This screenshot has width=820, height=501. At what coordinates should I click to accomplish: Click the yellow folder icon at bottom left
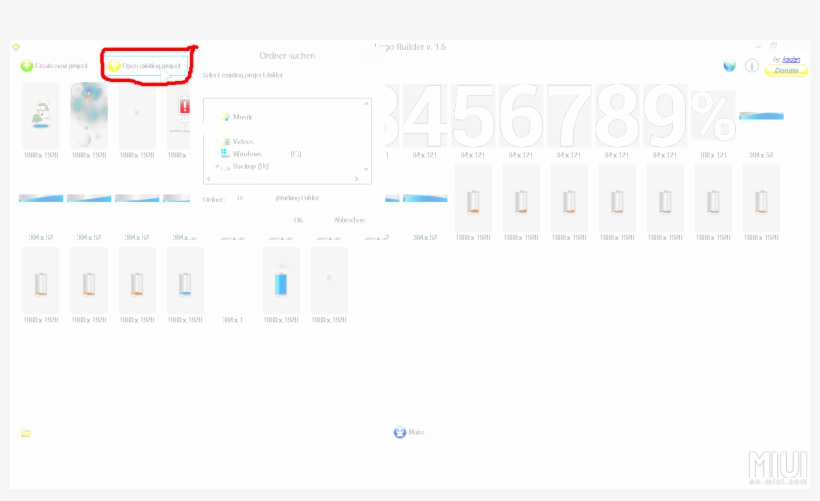(x=26, y=433)
